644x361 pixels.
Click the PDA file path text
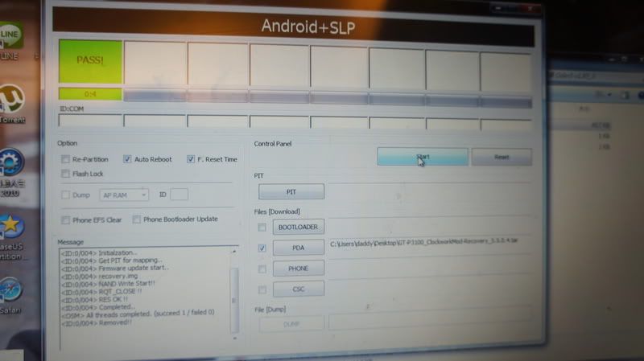click(423, 242)
